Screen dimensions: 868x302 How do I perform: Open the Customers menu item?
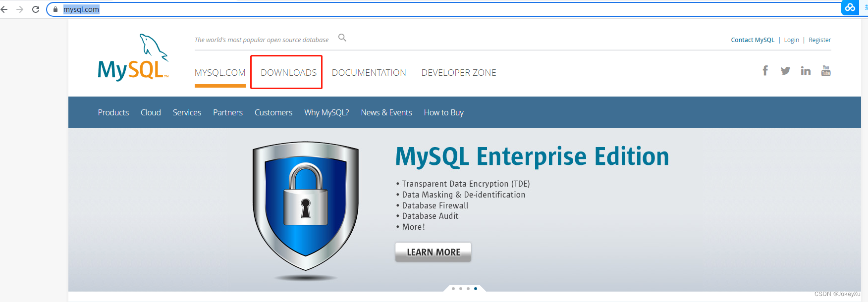coord(273,112)
